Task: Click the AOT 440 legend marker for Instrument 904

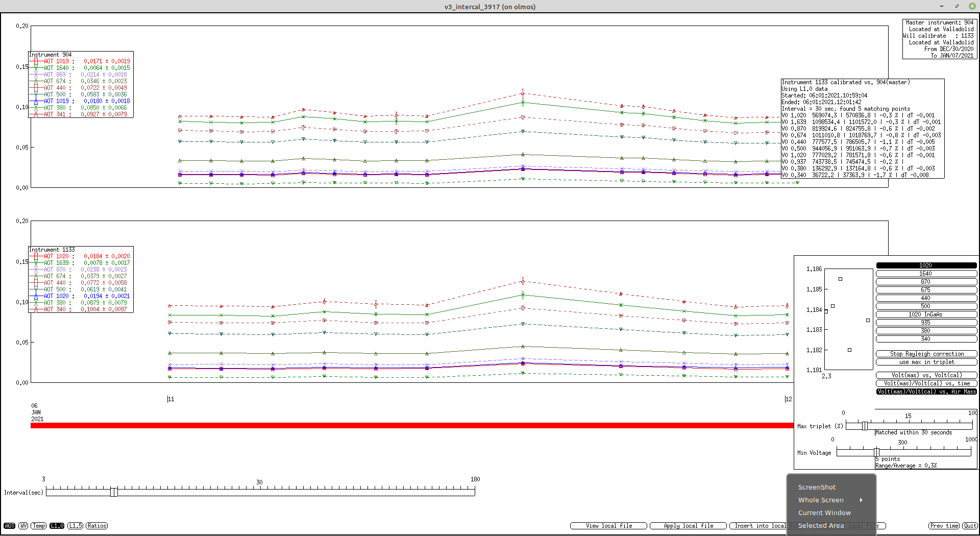Action: coord(36,88)
